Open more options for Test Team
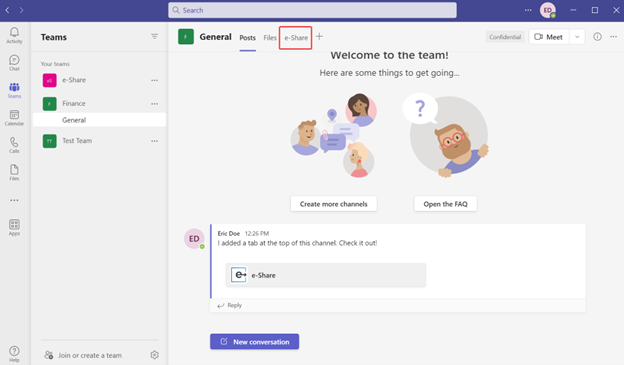 pyautogui.click(x=154, y=141)
